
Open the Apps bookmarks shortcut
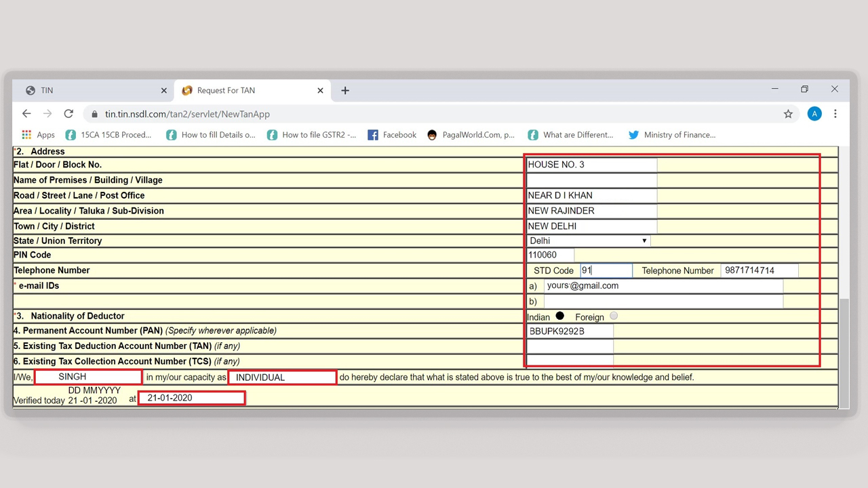(38, 135)
